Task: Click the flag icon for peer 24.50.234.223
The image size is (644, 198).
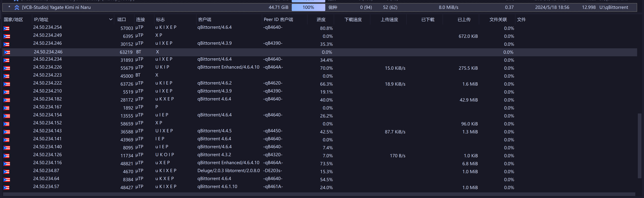Action: [7, 76]
